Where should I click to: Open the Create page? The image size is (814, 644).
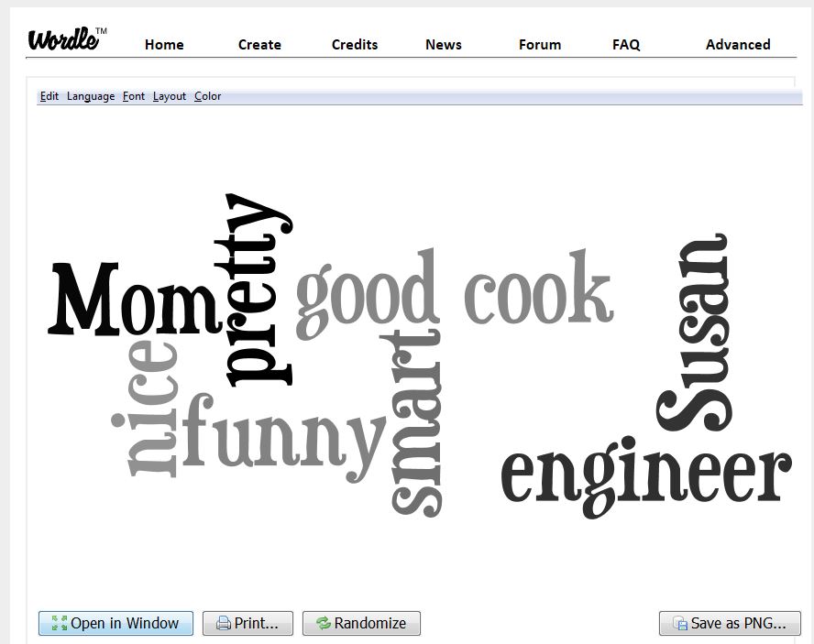pos(259,45)
